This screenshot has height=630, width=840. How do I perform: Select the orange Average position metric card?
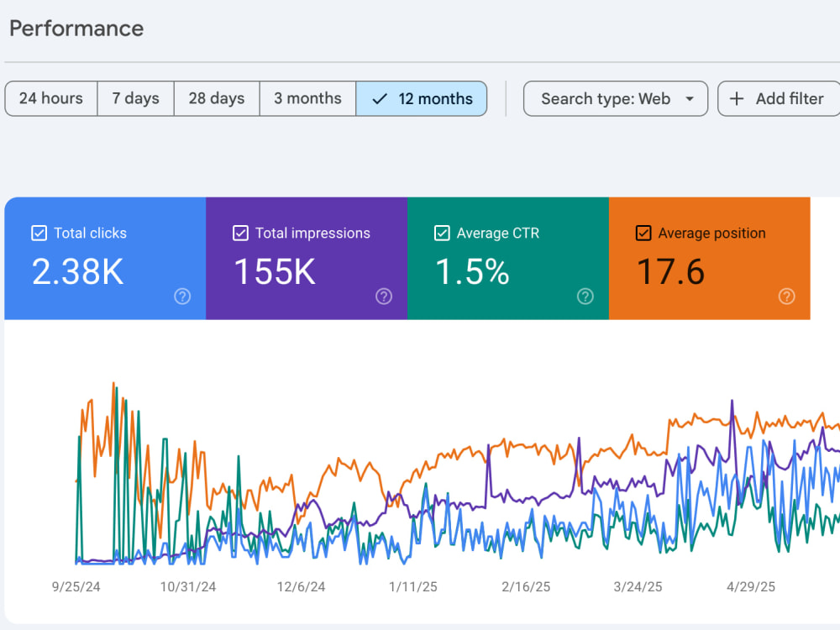tap(709, 258)
